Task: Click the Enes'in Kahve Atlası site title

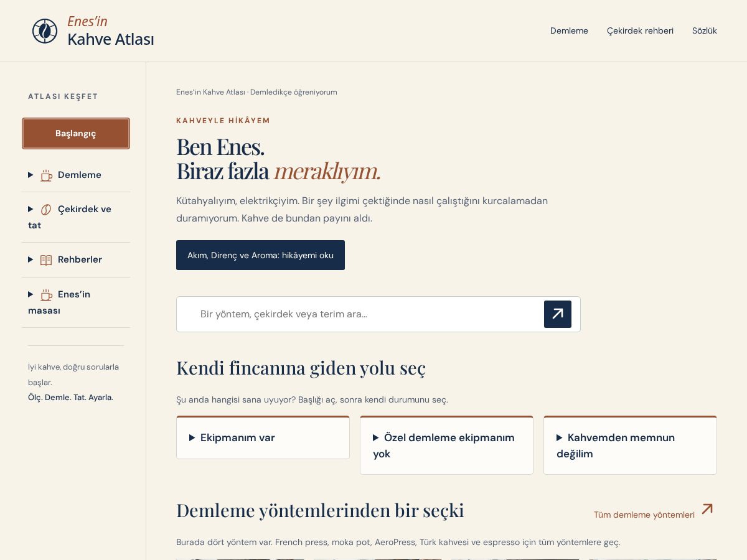Action: point(110,31)
